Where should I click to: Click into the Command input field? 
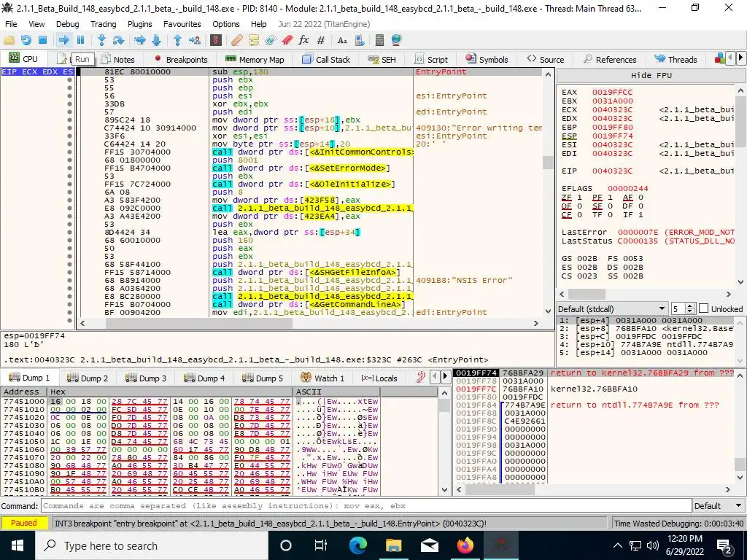click(366, 506)
